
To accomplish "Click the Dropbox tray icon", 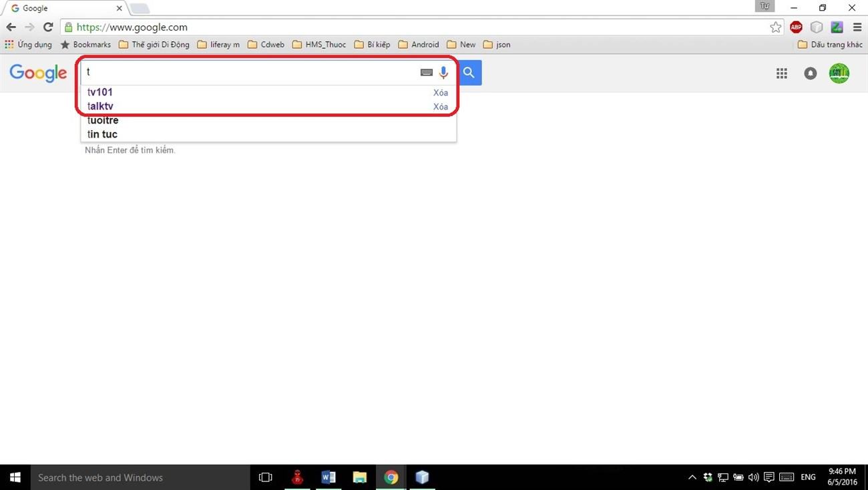I will click(x=708, y=477).
